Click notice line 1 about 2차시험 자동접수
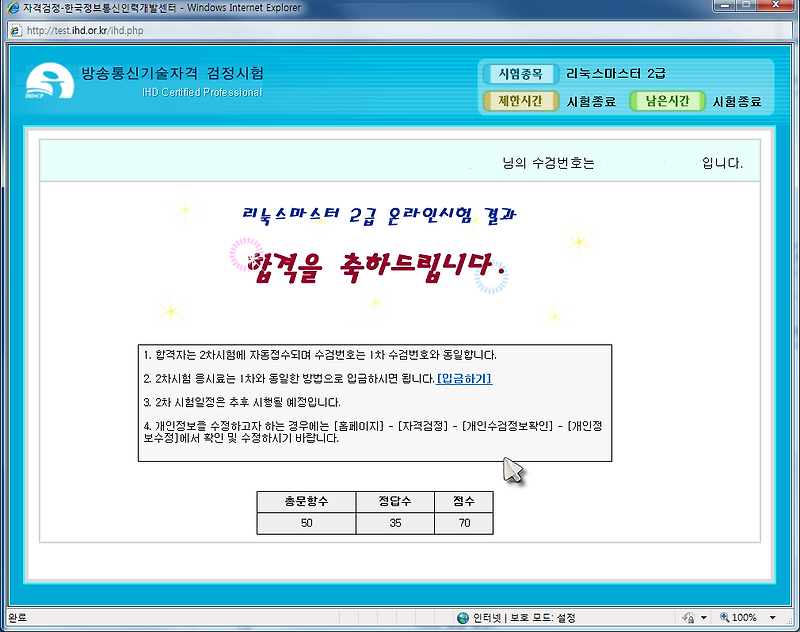Image resolution: width=800 pixels, height=632 pixels. [x=320, y=355]
